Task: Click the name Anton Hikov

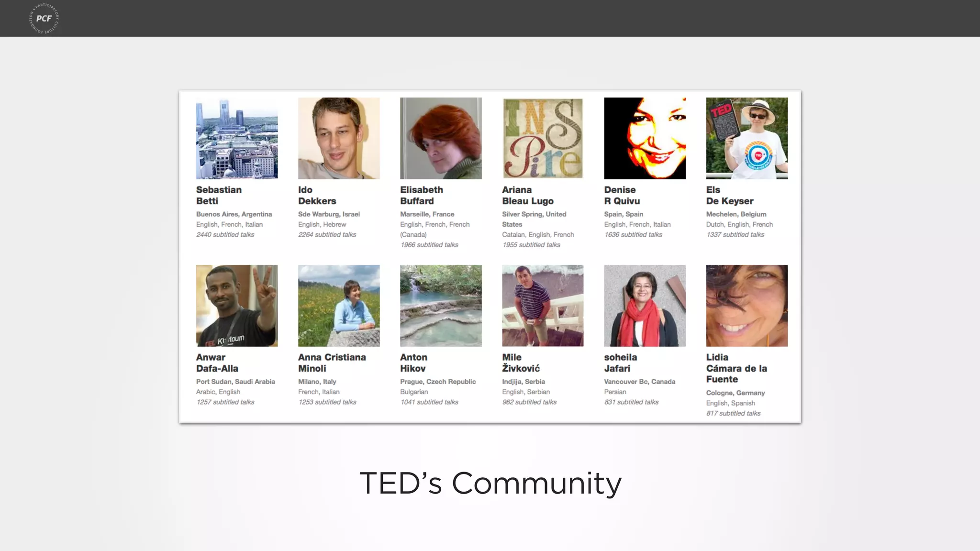Action: [x=413, y=363]
